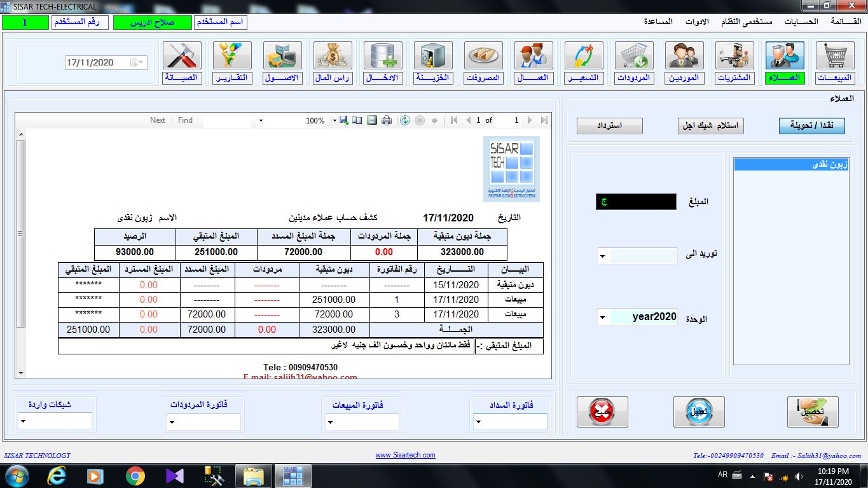The height and width of the screenshot is (488, 868).
Task: Open the المشتريات (Purchases) module icon
Action: click(x=734, y=60)
